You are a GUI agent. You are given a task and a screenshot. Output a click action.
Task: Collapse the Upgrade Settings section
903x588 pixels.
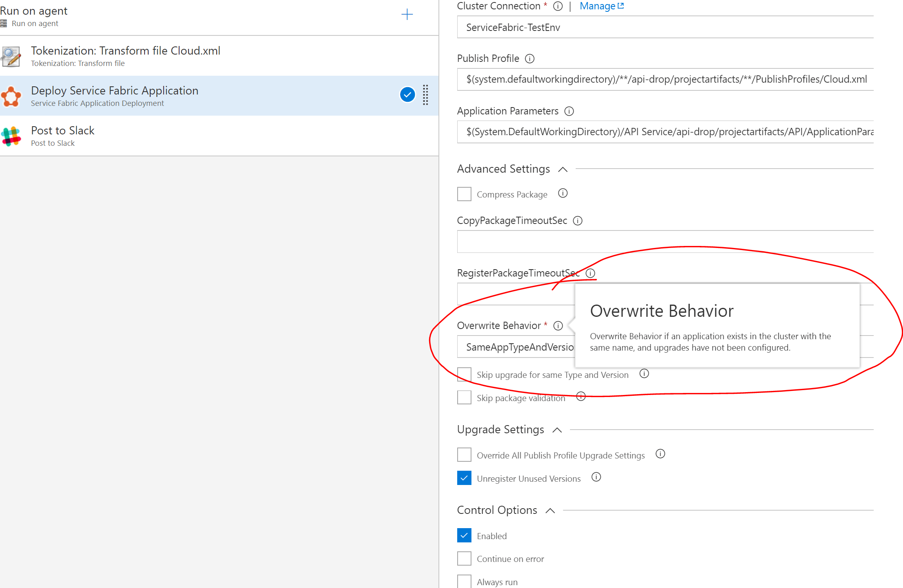[x=557, y=430]
